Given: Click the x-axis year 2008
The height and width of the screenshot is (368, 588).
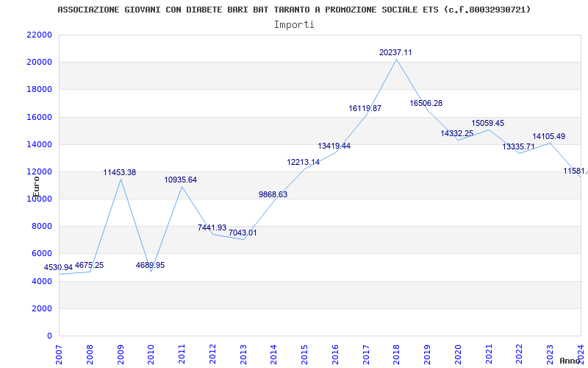Looking at the screenshot, I should pos(90,354).
